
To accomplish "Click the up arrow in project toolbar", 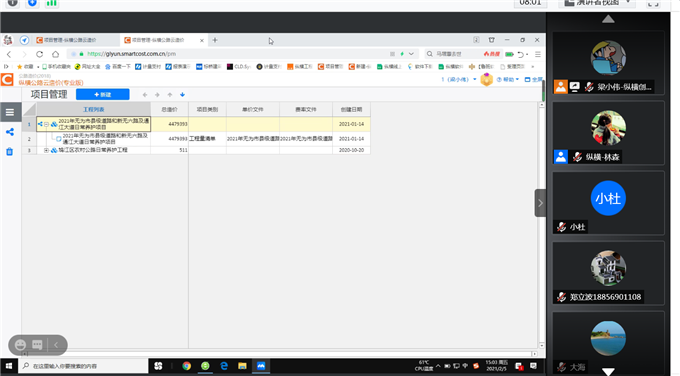I will [x=170, y=95].
